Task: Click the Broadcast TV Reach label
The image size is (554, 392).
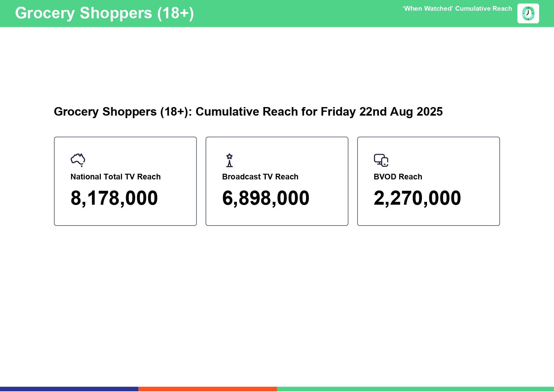Action: pyautogui.click(x=260, y=177)
